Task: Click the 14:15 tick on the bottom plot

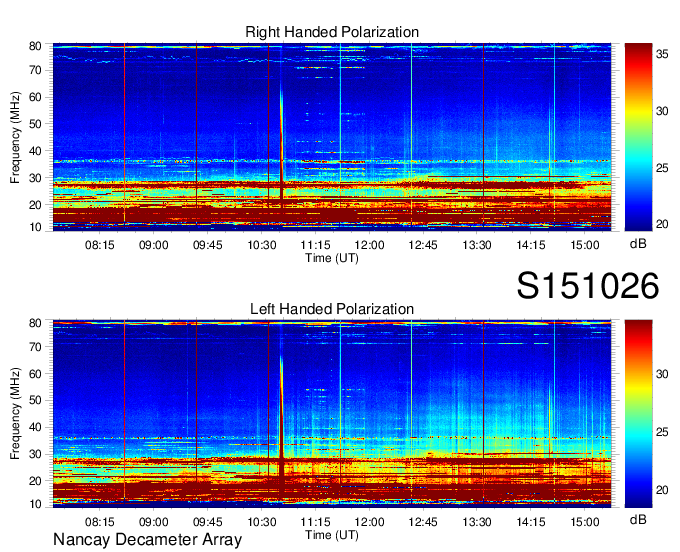Action: (531, 522)
